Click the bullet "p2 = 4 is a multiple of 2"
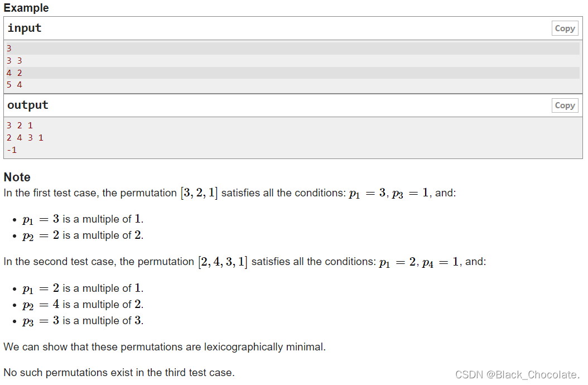 point(83,305)
